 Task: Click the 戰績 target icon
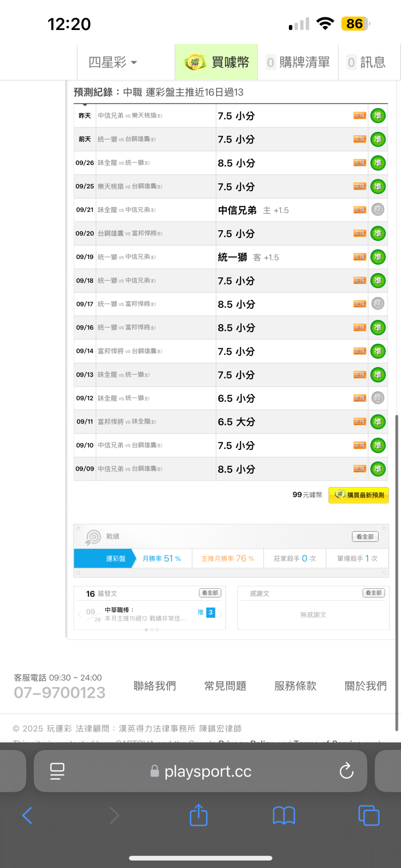pyautogui.click(x=93, y=537)
